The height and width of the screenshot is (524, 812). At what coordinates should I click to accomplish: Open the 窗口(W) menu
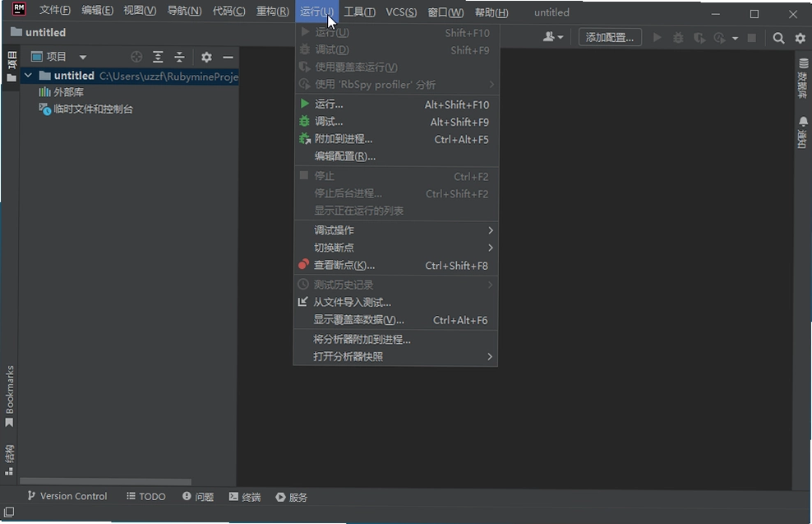click(x=445, y=12)
